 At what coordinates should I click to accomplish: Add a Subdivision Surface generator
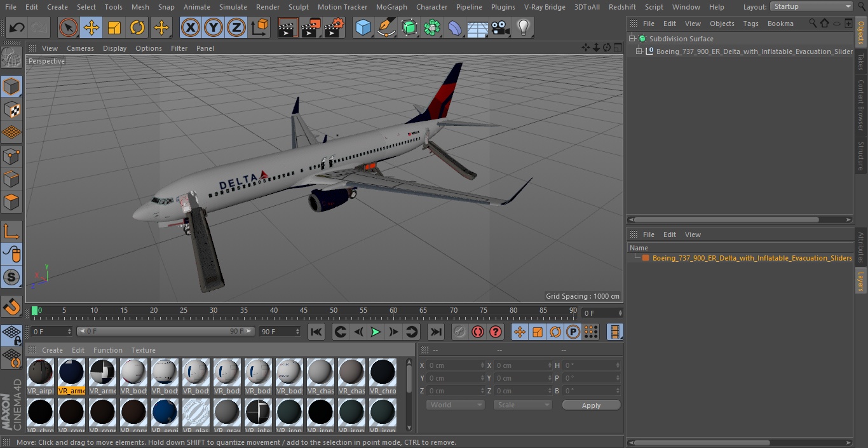pyautogui.click(x=409, y=27)
